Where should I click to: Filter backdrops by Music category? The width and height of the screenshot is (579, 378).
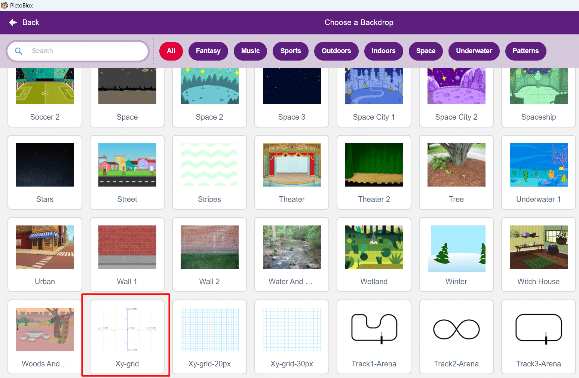(250, 51)
